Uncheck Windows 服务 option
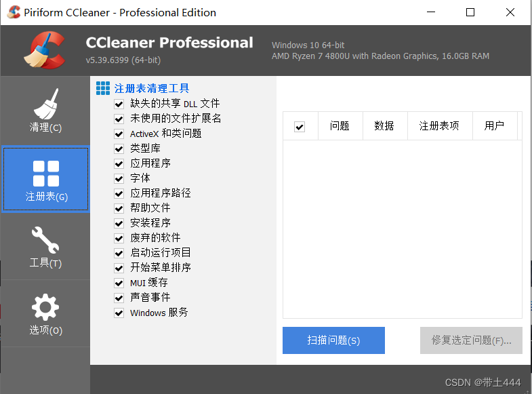532x394 pixels. tap(119, 313)
